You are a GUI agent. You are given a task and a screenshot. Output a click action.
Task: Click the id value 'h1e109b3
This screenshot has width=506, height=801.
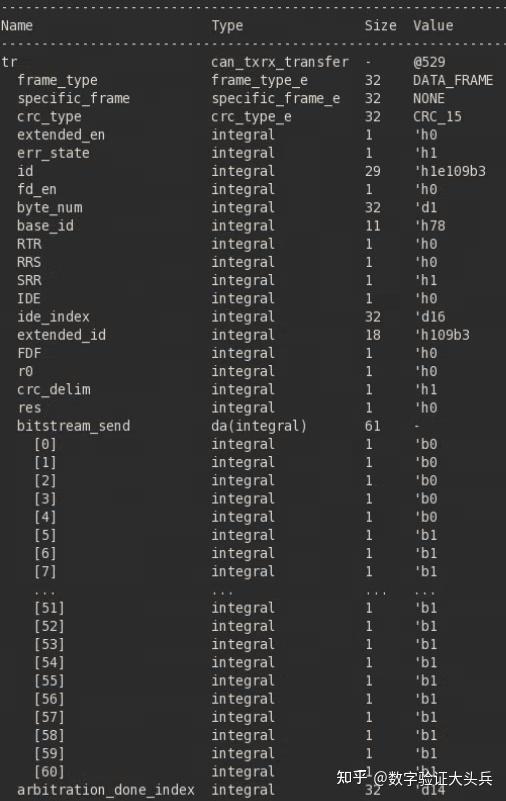pyautogui.click(x=450, y=171)
